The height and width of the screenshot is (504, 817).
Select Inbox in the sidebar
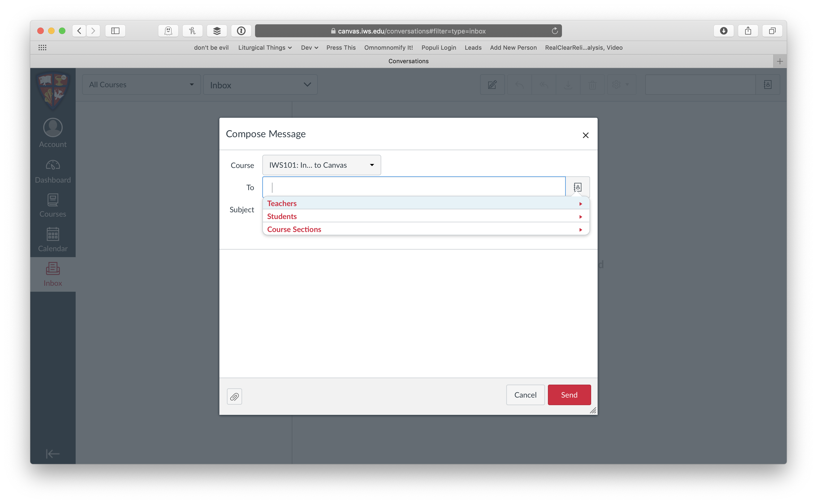[53, 274]
